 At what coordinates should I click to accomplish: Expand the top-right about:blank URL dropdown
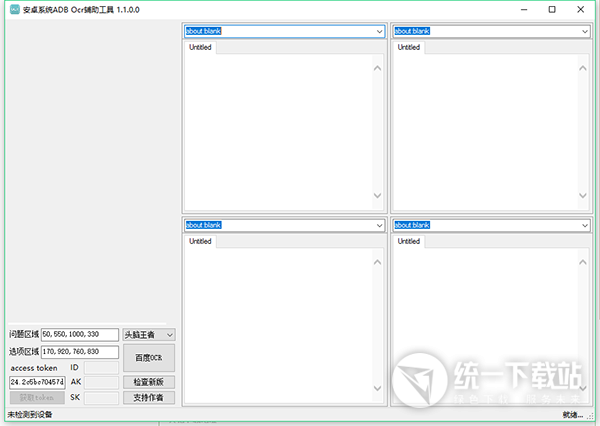[585, 31]
